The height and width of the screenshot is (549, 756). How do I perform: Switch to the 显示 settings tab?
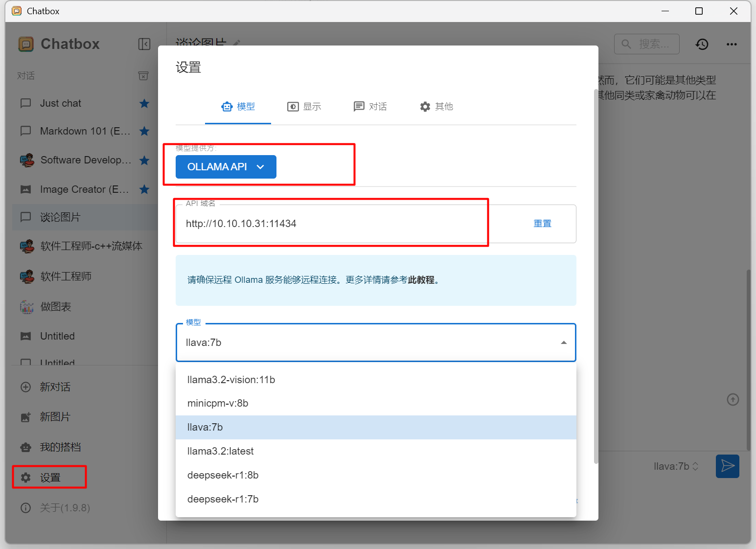point(304,107)
